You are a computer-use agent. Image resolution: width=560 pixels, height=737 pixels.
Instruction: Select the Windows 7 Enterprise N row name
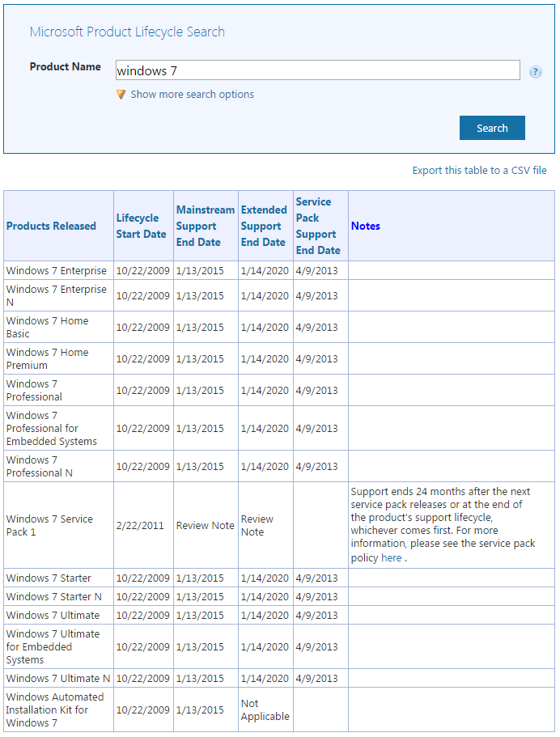pos(57,295)
